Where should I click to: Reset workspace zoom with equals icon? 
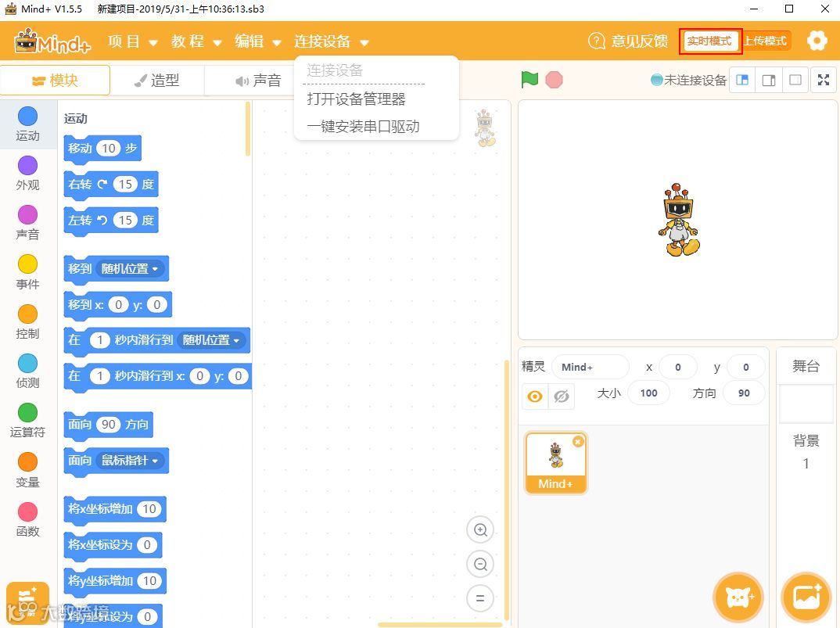(480, 598)
